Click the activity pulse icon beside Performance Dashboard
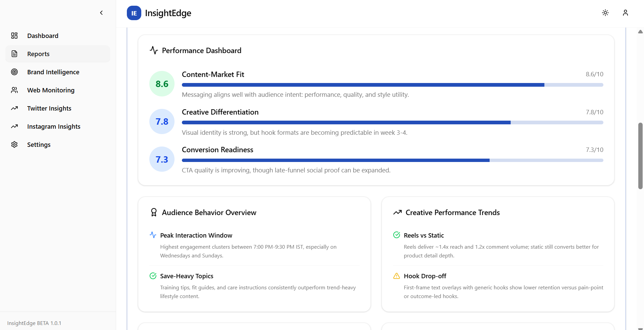The height and width of the screenshot is (330, 644). coord(154,50)
